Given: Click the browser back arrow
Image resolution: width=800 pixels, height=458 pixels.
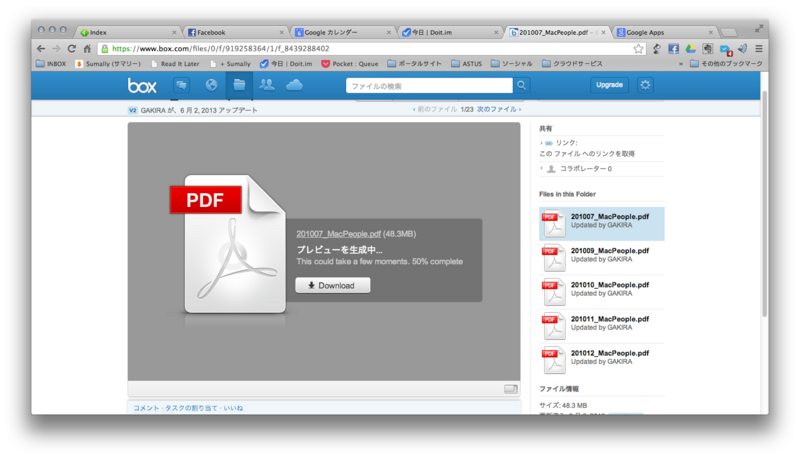Looking at the screenshot, I should point(41,48).
